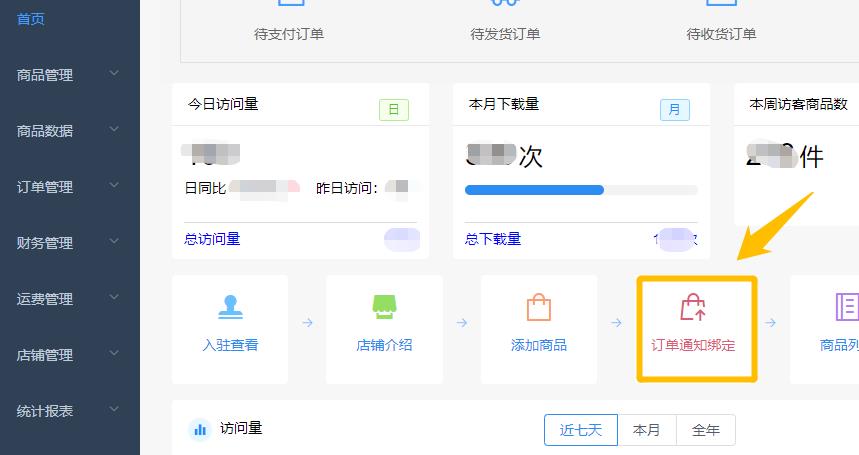Open 首页 in the sidebar
This screenshot has width=859, height=455.
click(31, 19)
